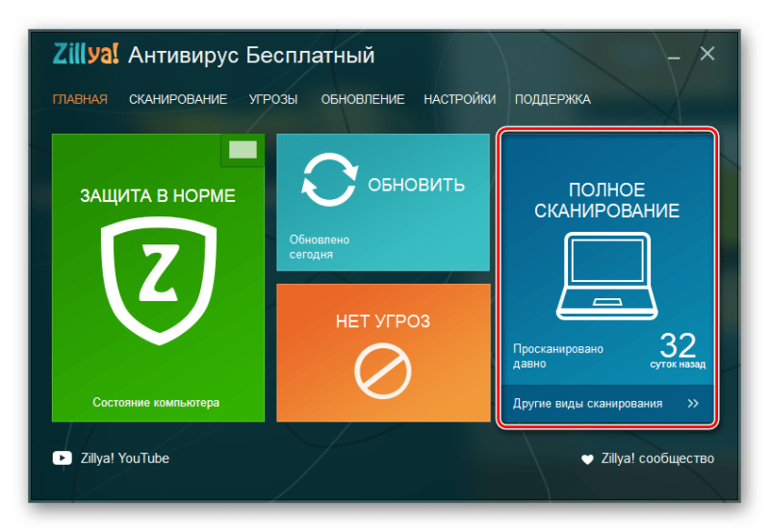Click the heart icon near community link

tap(587, 459)
